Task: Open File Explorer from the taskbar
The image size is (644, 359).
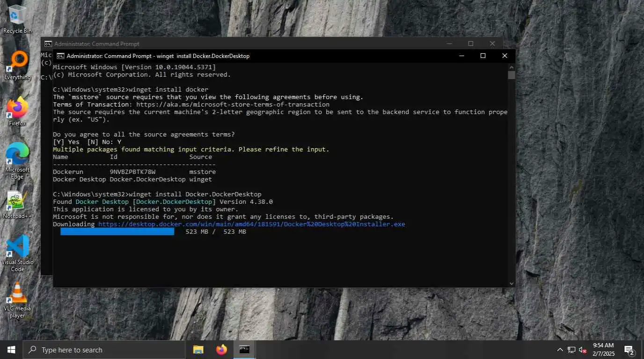Action: 198,350
